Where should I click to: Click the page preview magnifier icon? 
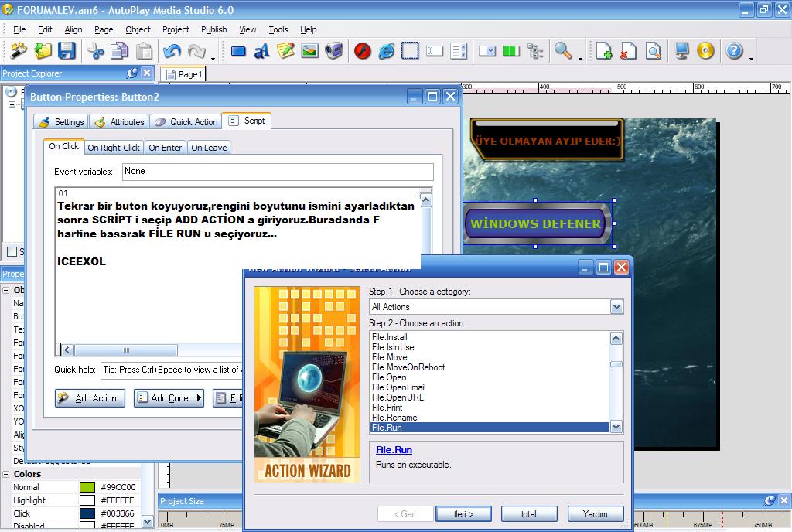click(653, 51)
